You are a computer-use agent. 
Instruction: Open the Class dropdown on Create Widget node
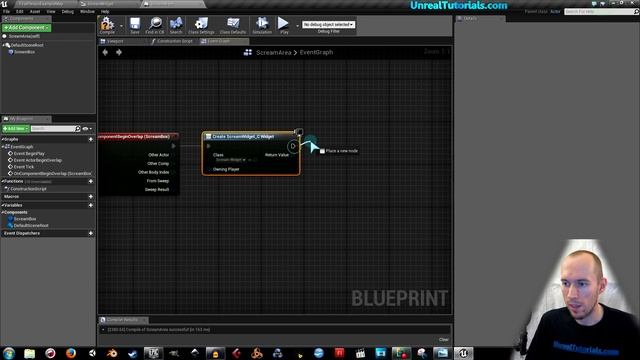click(231, 160)
